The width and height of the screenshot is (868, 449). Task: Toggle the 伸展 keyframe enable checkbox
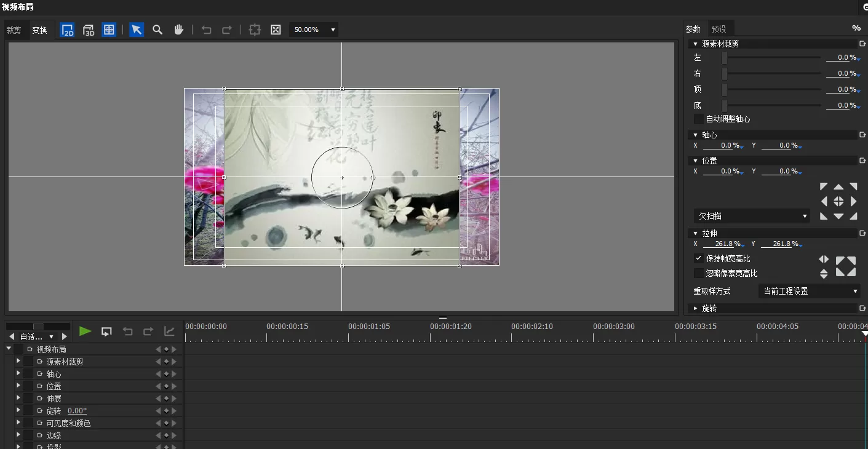(x=28, y=399)
